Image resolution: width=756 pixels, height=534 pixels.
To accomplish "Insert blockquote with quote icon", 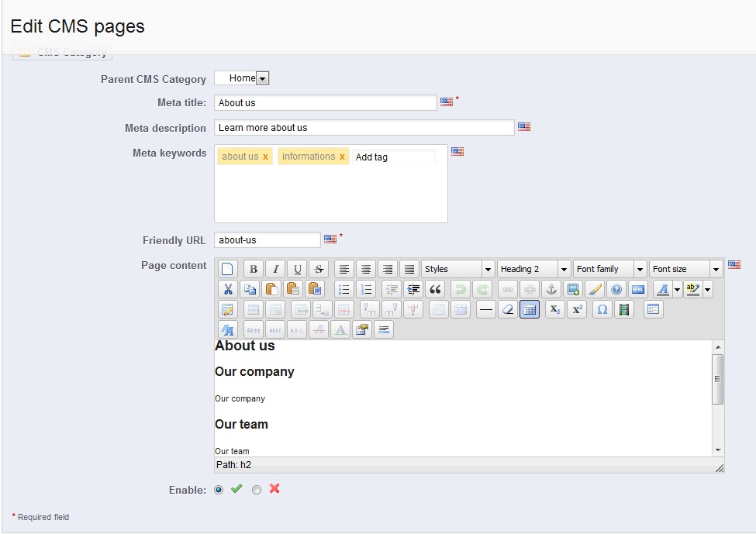I will 435,289.
